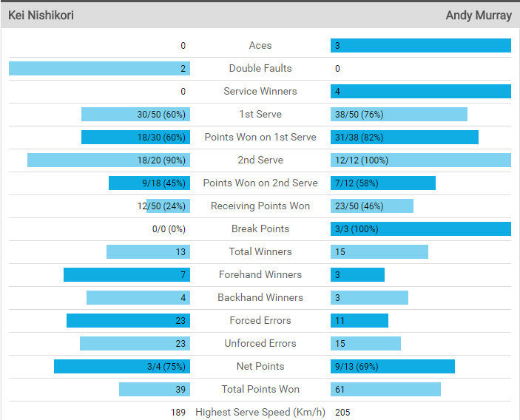This screenshot has width=520, height=420.
Task: Click the Kei Nishikori player name
Action: pos(41,16)
